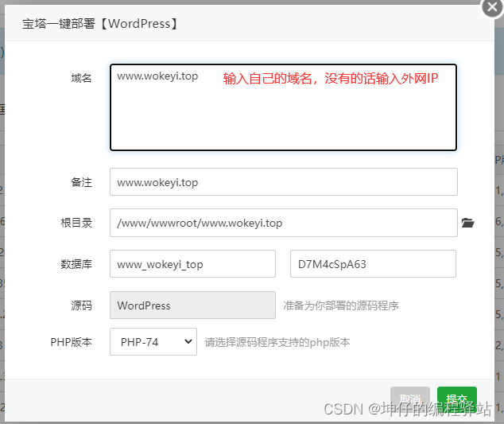Click the 源码 label

(x=81, y=305)
